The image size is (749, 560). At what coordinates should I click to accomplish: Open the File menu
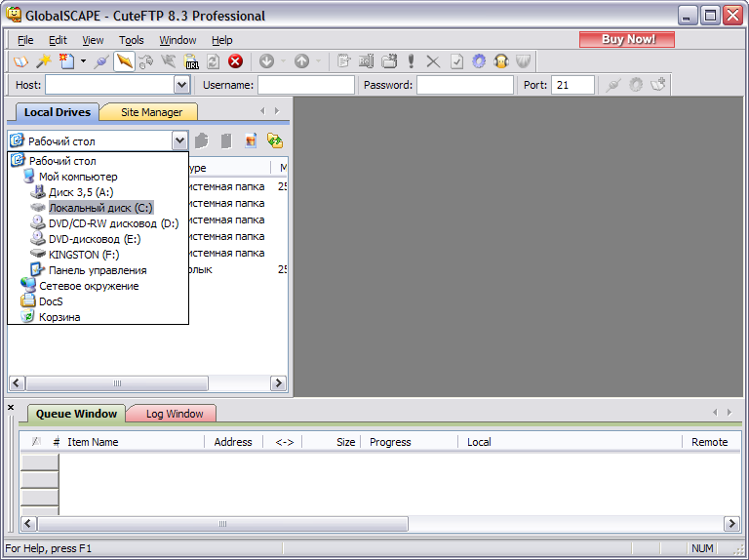point(25,40)
